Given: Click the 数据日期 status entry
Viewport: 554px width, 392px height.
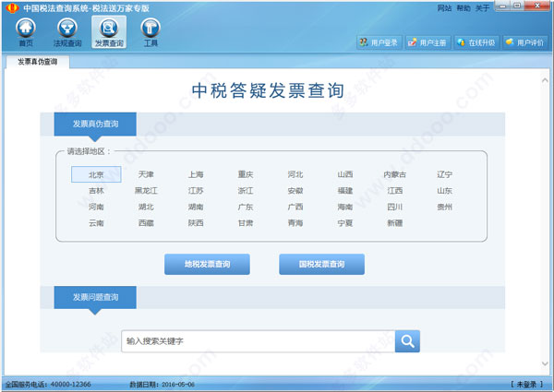Looking at the screenshot, I should click(162, 385).
